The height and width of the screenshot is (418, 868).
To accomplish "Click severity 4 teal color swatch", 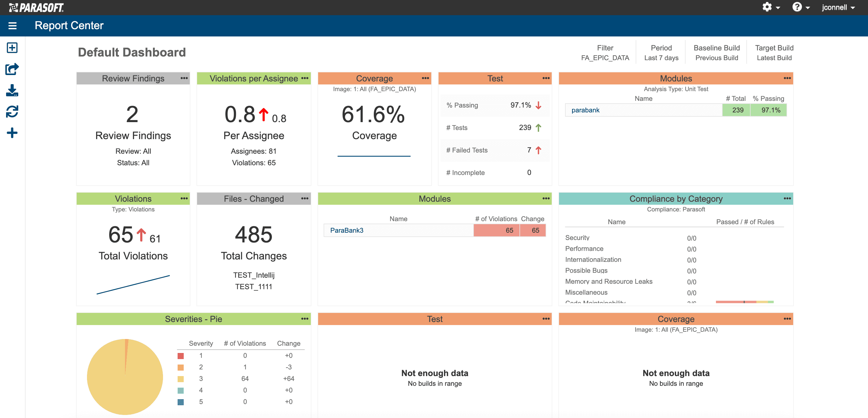I will (181, 390).
